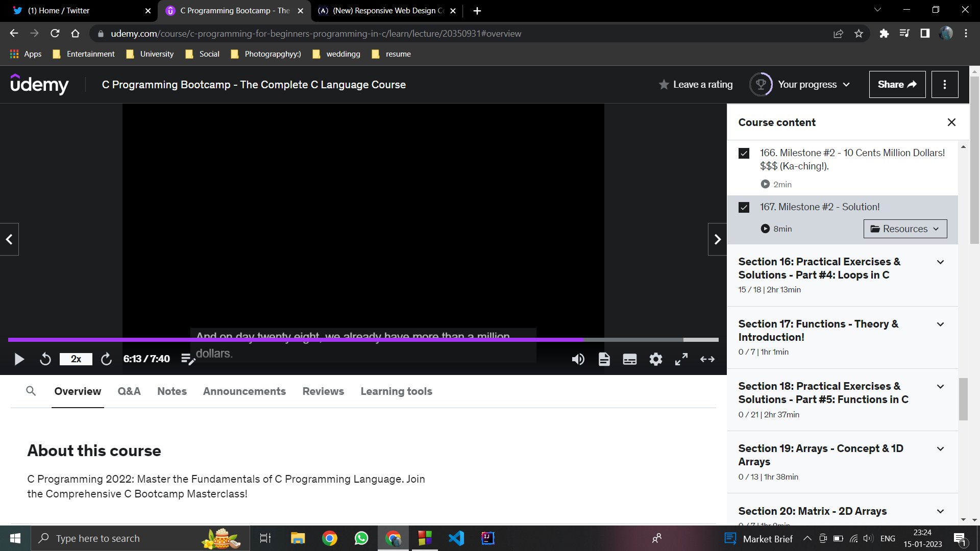Open the Announcements tab
Viewport: 980px width, 551px height.
tap(244, 391)
